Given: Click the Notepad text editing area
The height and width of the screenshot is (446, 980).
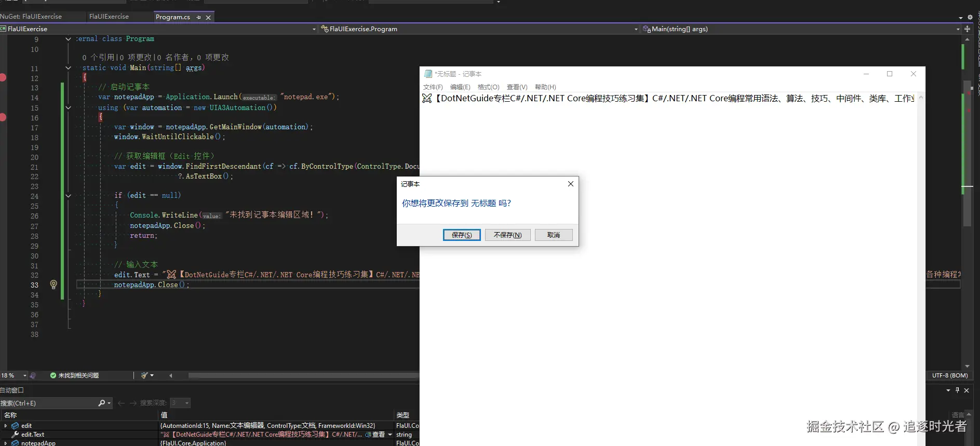Looking at the screenshot, I should tap(669, 270).
